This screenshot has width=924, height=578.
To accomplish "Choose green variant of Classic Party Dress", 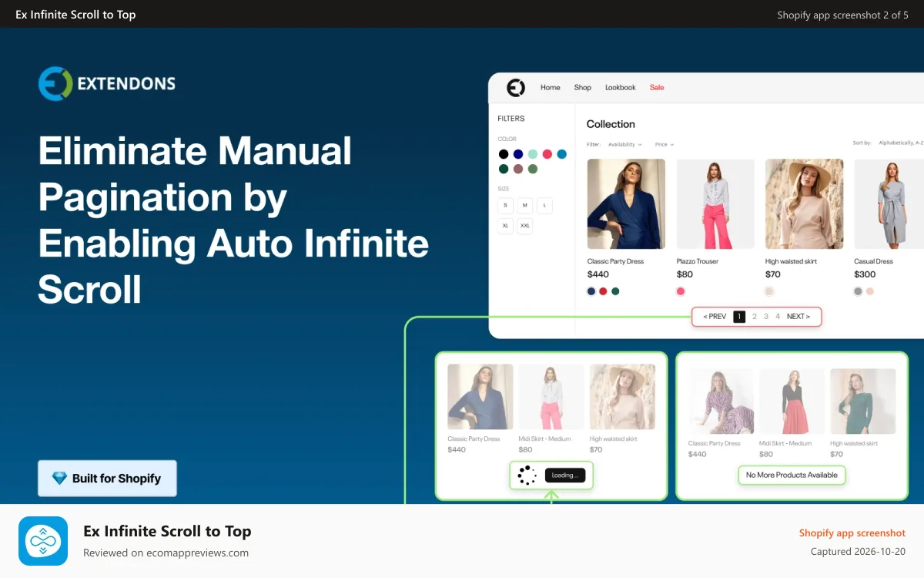I will (x=616, y=291).
